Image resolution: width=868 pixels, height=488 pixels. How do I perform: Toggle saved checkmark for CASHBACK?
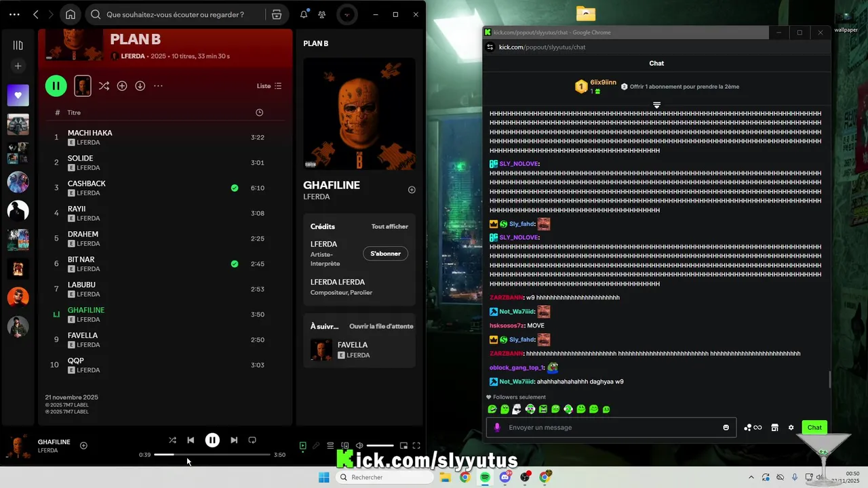[x=235, y=188]
